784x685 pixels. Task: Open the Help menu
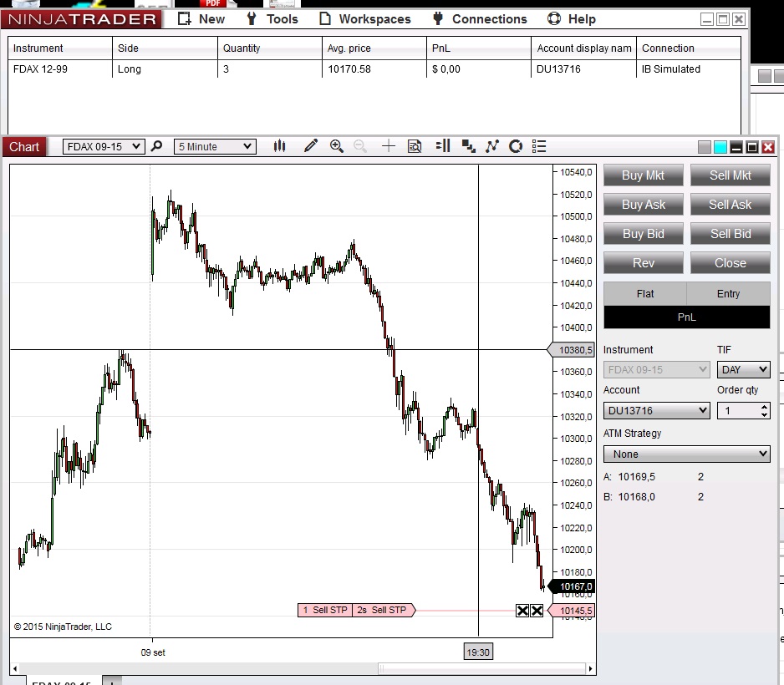pos(572,19)
